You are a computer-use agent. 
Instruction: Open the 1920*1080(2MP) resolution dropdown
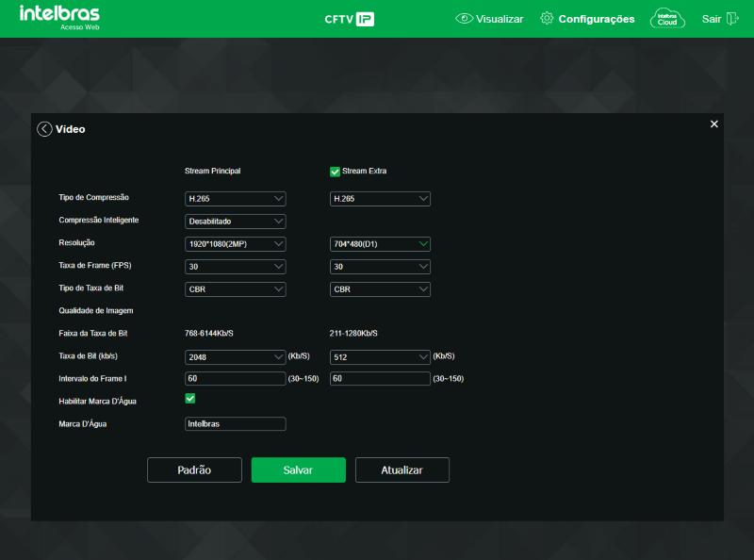235,244
